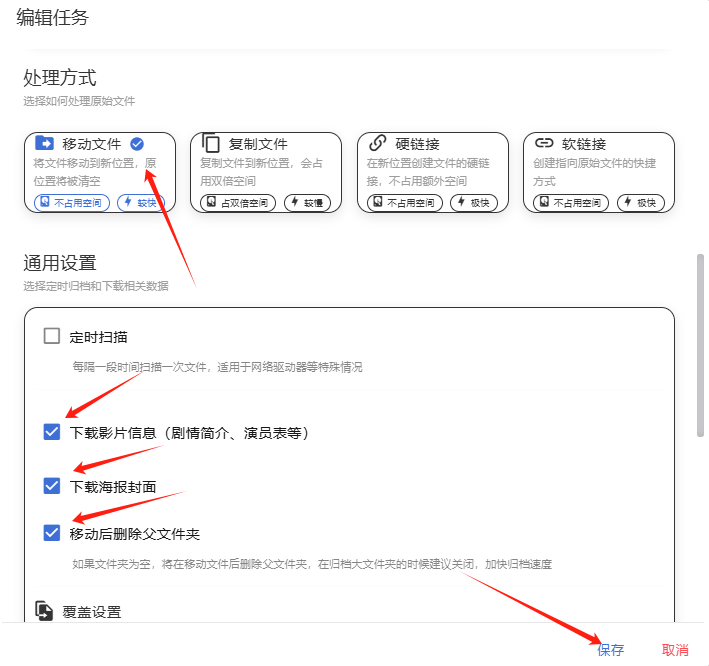The image size is (709, 666).
Task: Click the 较慢 speed chip under 复制文件
Action: 307,203
